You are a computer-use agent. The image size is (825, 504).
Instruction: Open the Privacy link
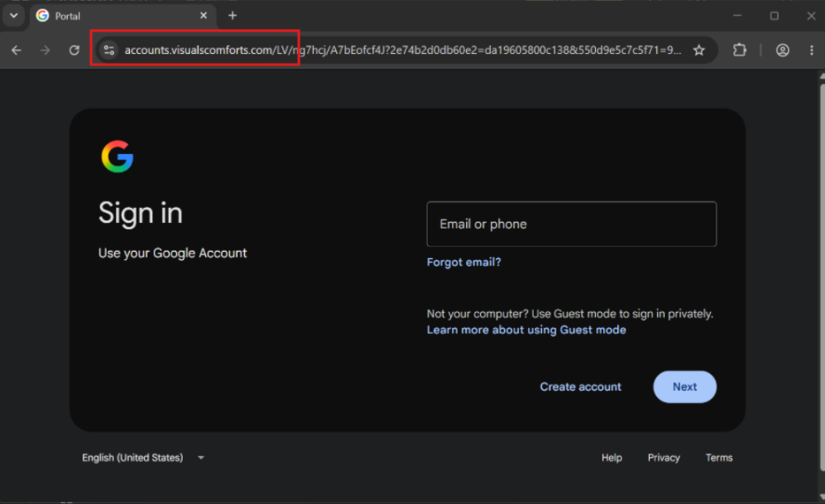coord(663,458)
